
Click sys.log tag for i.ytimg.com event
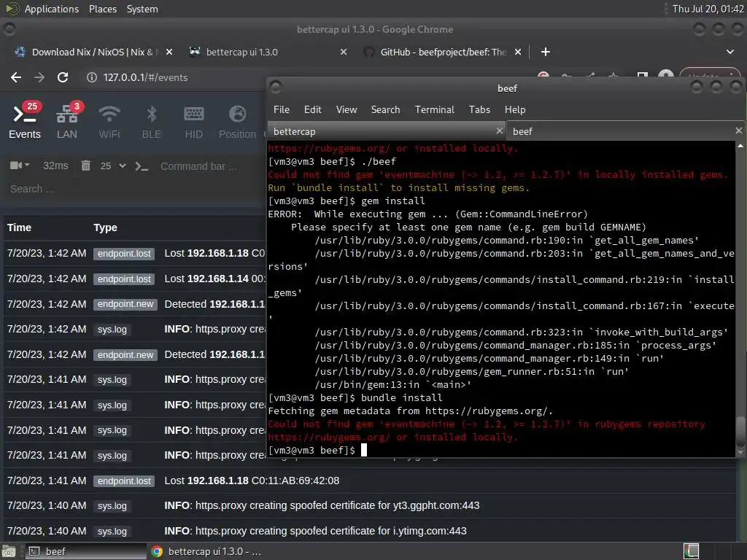[x=112, y=532]
